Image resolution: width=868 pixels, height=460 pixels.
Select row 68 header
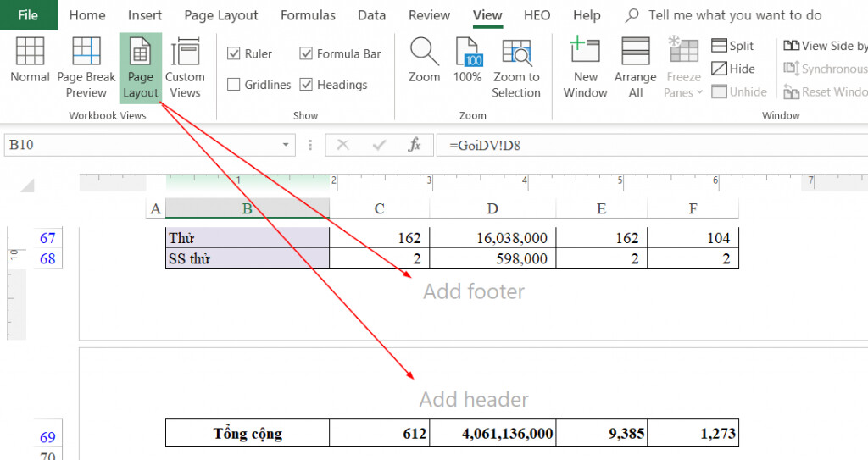tap(47, 258)
